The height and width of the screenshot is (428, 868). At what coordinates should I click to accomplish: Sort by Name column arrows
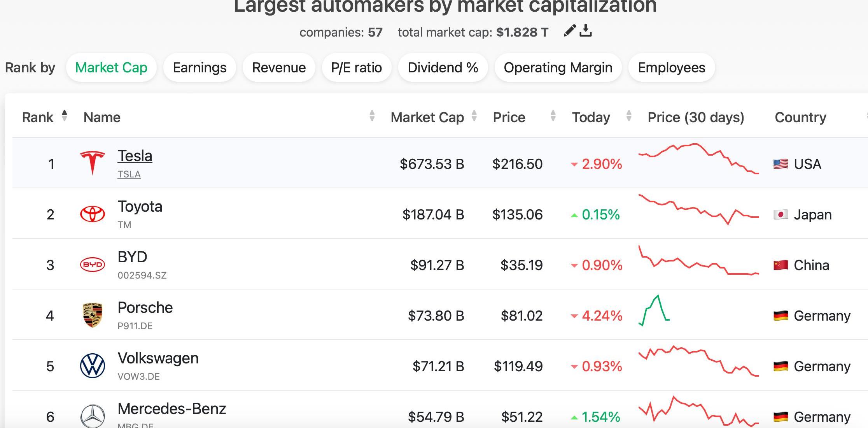pyautogui.click(x=372, y=116)
